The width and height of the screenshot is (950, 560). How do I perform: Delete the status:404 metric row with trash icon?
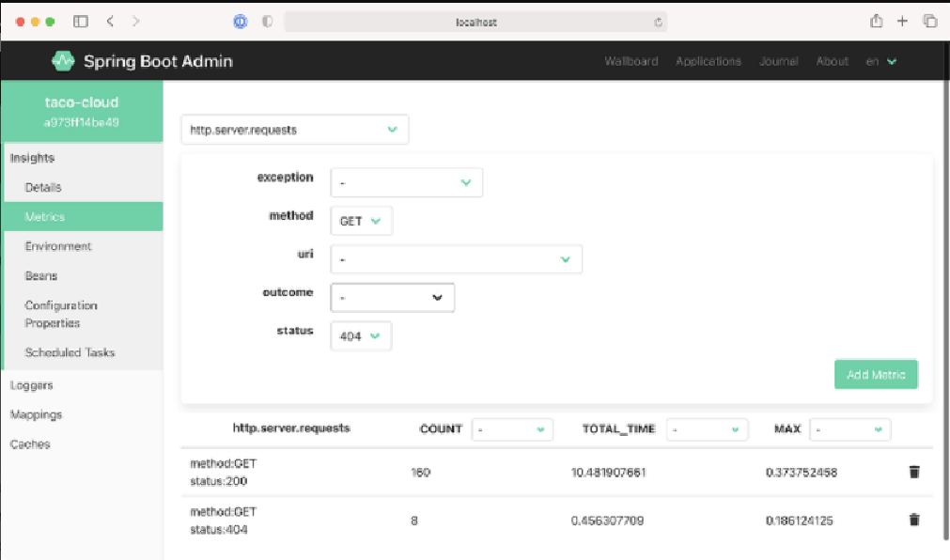(x=914, y=520)
